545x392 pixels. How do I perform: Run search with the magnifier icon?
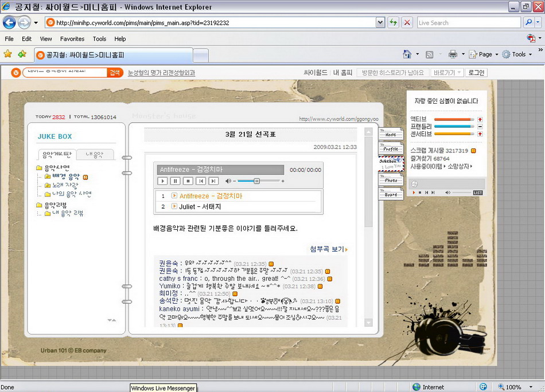click(x=528, y=22)
